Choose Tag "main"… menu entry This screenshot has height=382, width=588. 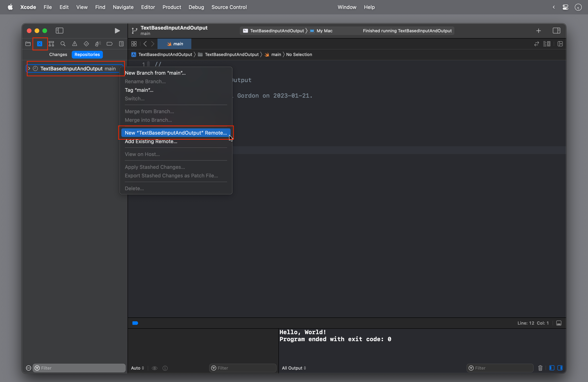[176, 90]
